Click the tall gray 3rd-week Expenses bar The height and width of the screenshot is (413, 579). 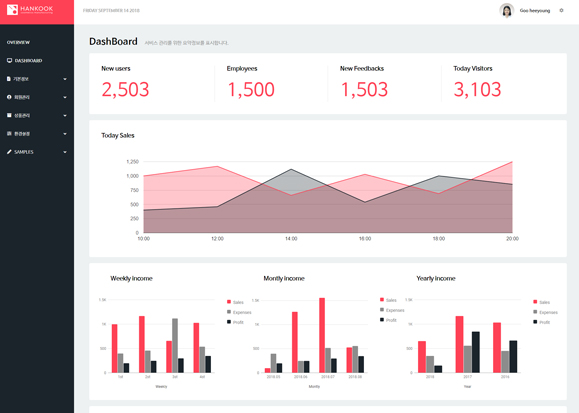175,345
